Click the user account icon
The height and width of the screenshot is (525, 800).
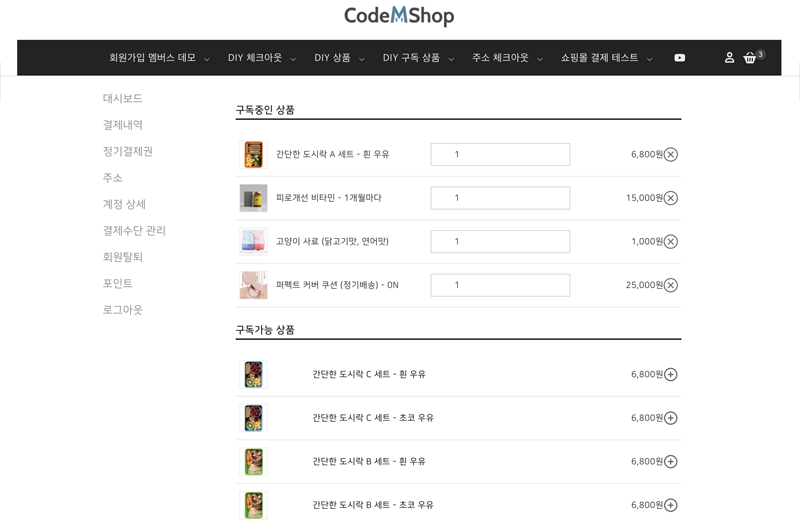(729, 58)
